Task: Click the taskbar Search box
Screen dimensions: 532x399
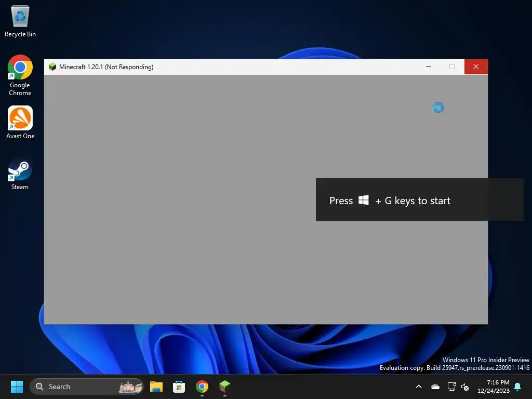Action: click(x=87, y=387)
